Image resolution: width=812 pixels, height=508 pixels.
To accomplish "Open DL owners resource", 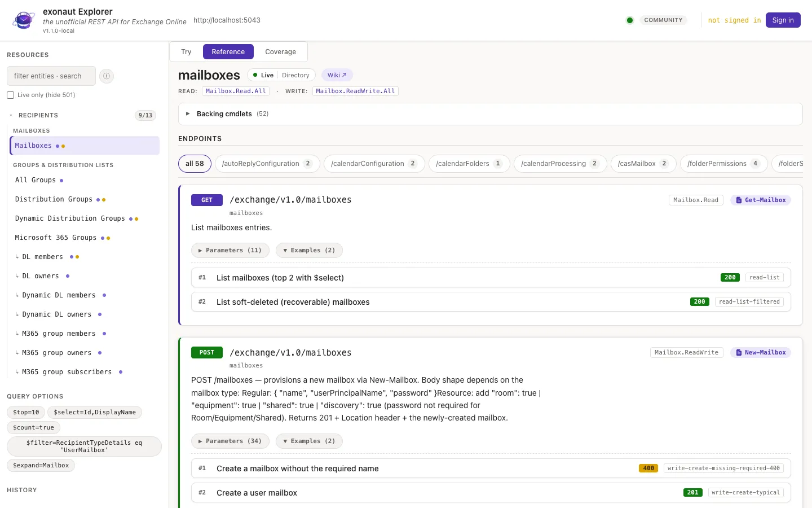I will 85,276.
